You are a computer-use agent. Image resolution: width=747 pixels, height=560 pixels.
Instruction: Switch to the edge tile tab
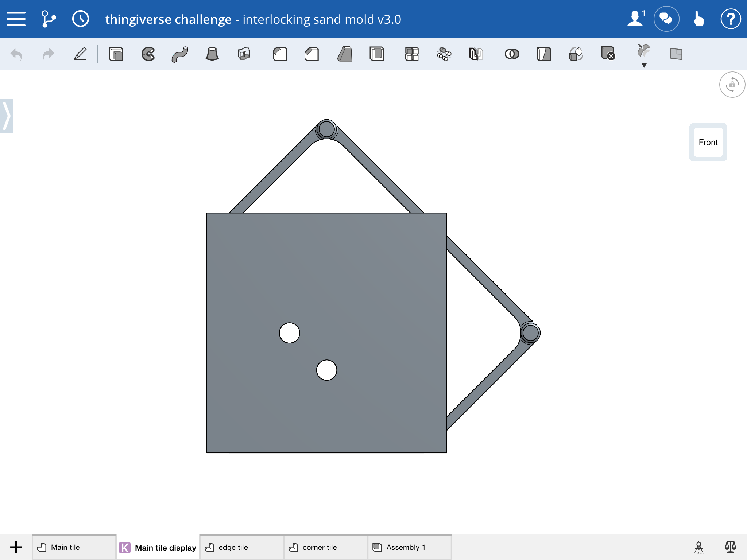242,547
